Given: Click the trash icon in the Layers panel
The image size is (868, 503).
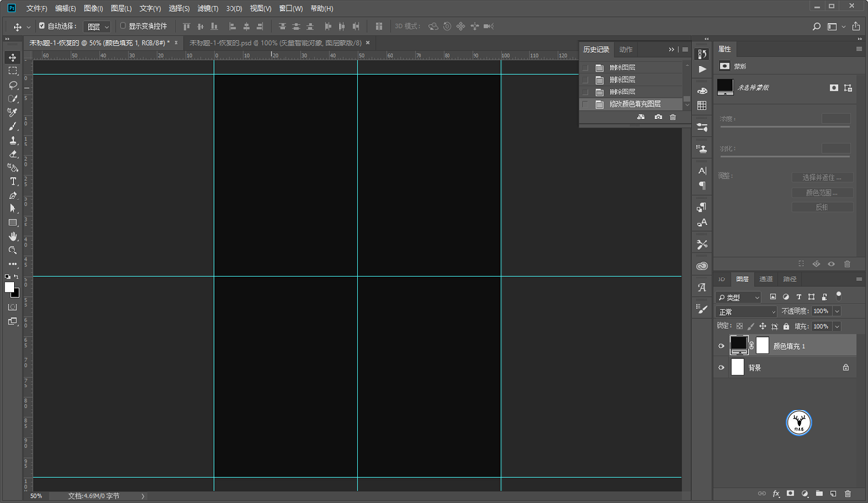Looking at the screenshot, I should (x=848, y=494).
